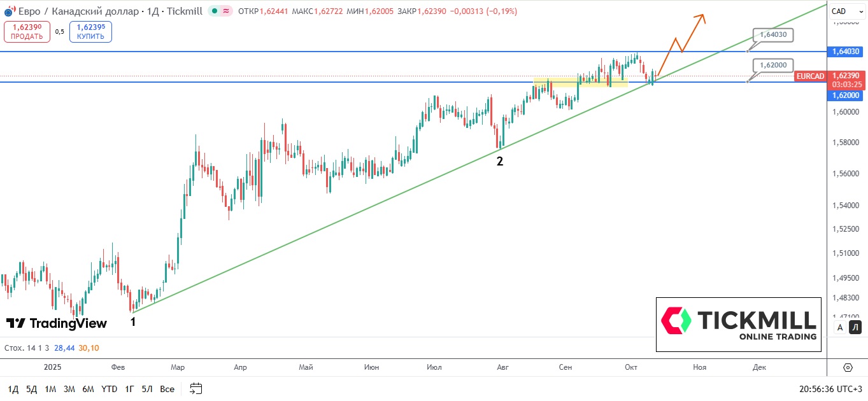This screenshot has width=868, height=401.
Task: Click the EUR/CAD symbol flag icon
Action: click(x=9, y=11)
